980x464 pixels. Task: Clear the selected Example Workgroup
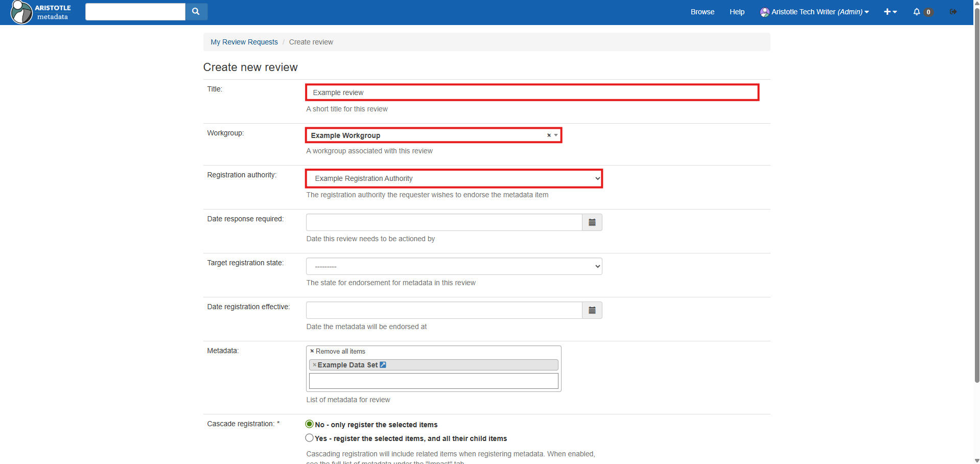[x=549, y=135]
